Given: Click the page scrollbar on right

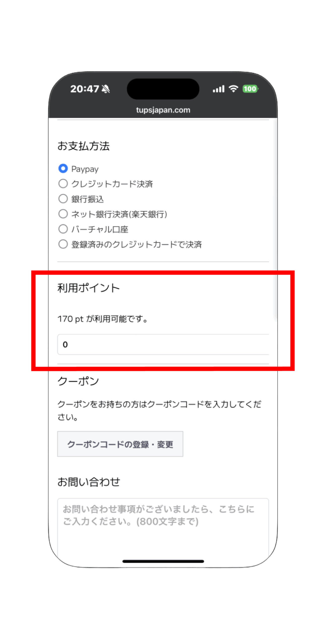Looking at the screenshot, I should (x=275, y=219).
